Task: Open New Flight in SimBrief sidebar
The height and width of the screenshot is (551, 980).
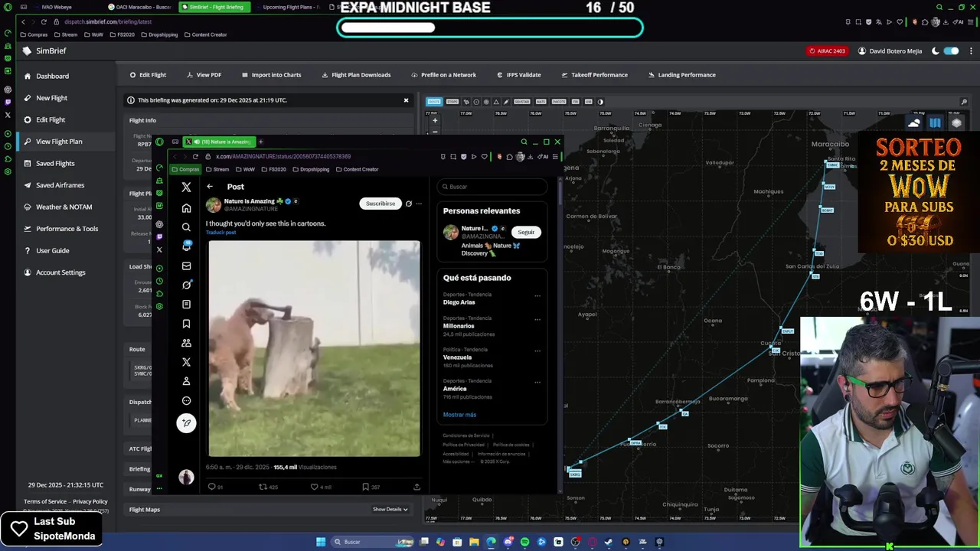Action: click(x=51, y=98)
